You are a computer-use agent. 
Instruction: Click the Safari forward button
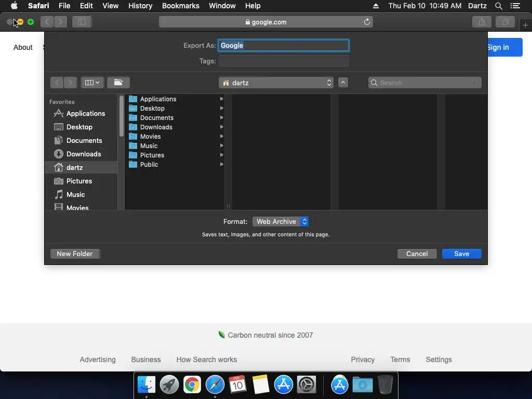point(60,22)
